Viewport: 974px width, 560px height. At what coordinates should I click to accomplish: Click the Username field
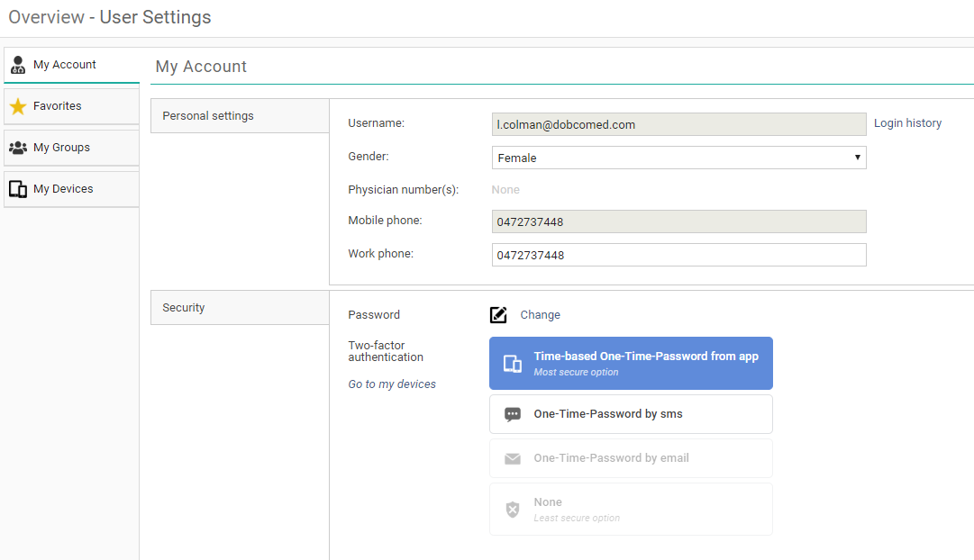[679, 124]
